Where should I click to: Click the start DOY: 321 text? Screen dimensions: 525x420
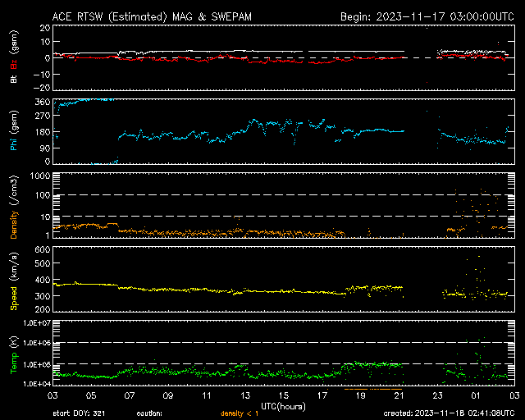[x=79, y=413]
